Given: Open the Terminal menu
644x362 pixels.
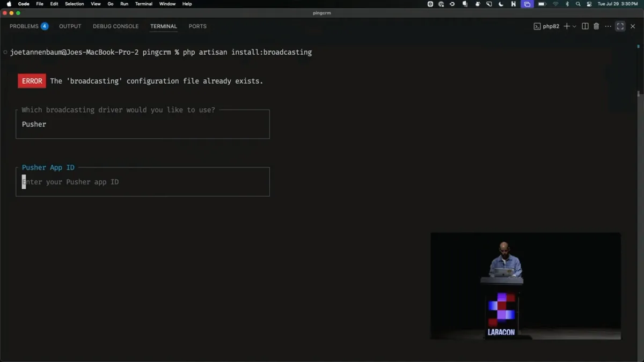Looking at the screenshot, I should click(144, 4).
